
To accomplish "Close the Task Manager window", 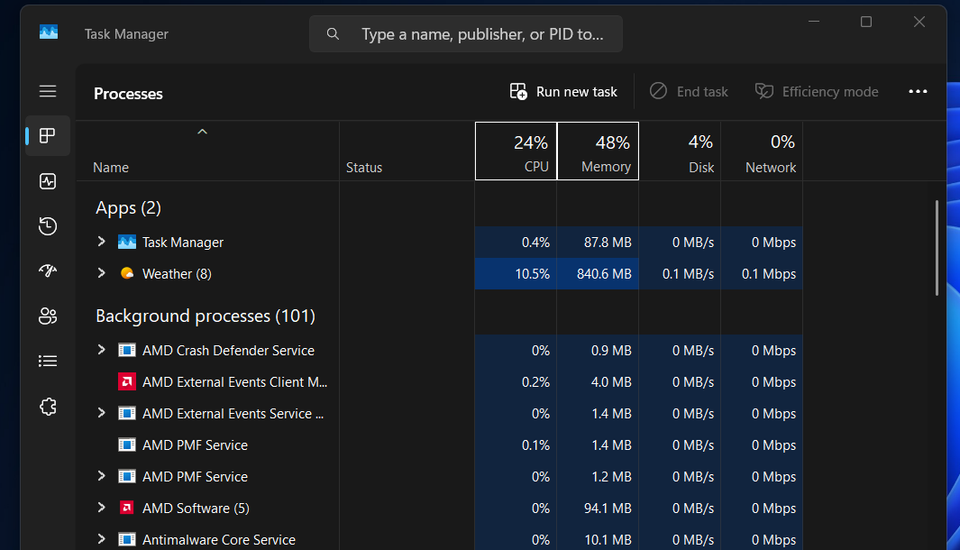I will pyautogui.click(x=919, y=22).
